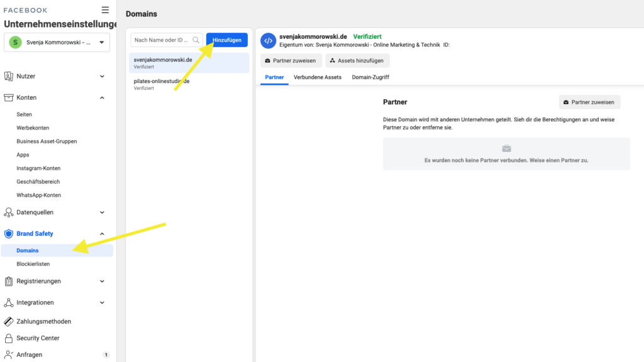
Task: Click the Nach Name oder ID search field
Action: [x=166, y=40]
